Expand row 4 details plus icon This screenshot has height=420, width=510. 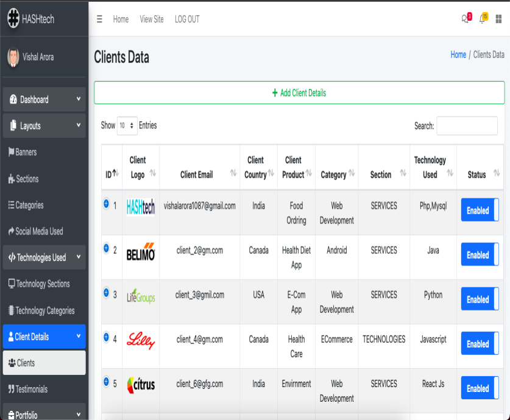pyautogui.click(x=106, y=337)
